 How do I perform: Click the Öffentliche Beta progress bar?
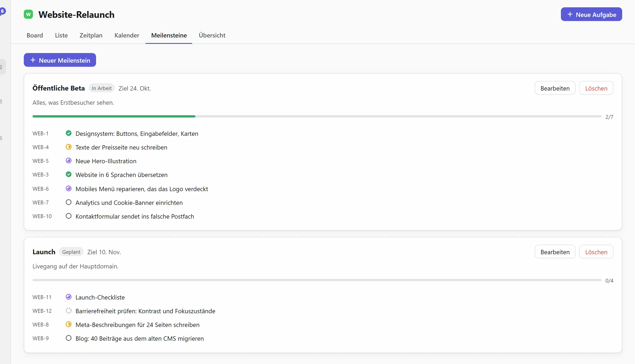pyautogui.click(x=317, y=117)
